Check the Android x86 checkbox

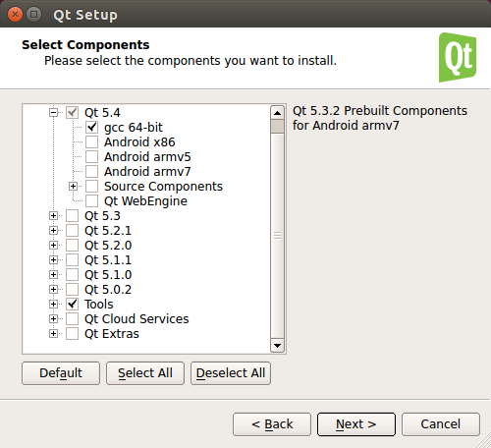click(91, 142)
